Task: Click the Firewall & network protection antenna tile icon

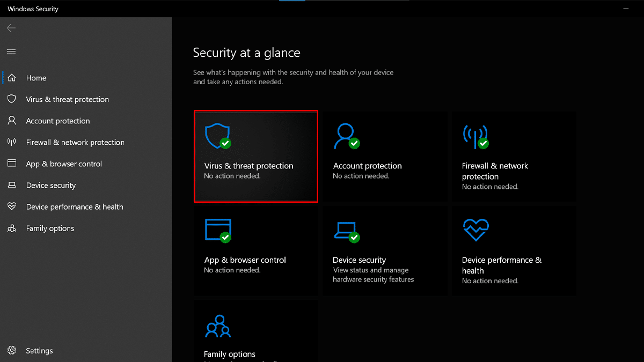Action: pos(475,136)
